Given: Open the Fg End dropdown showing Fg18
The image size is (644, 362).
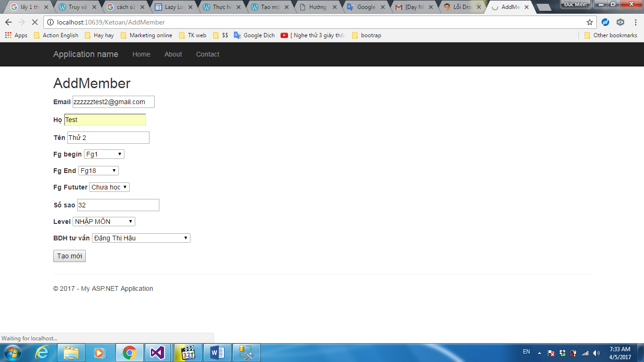Looking at the screenshot, I should 98,171.
